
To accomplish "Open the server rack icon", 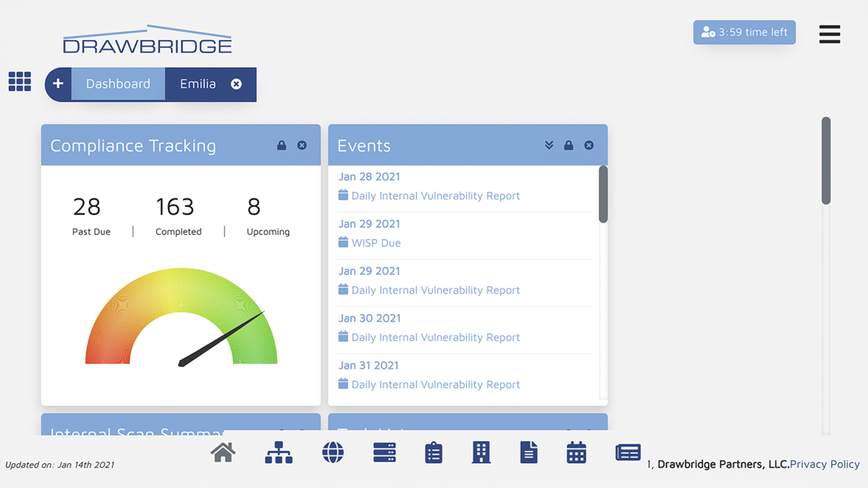I will (x=384, y=452).
